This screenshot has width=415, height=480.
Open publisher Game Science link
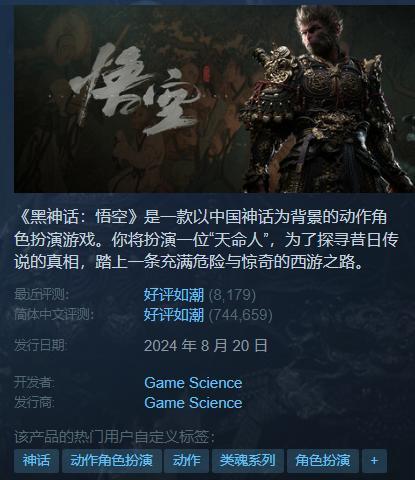click(193, 403)
